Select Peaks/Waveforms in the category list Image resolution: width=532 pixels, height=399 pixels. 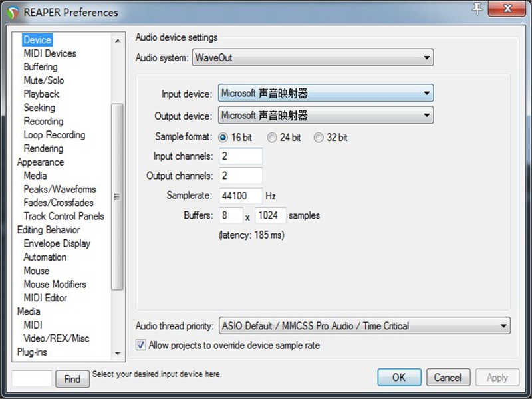click(x=60, y=189)
